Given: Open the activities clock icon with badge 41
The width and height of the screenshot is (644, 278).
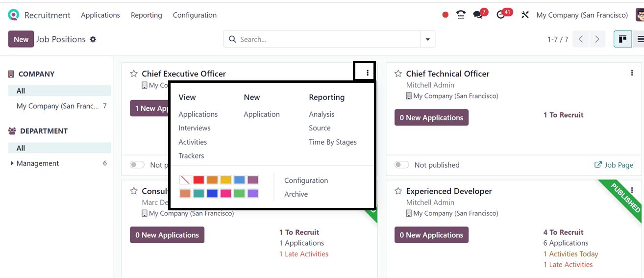Looking at the screenshot, I should coord(500,15).
